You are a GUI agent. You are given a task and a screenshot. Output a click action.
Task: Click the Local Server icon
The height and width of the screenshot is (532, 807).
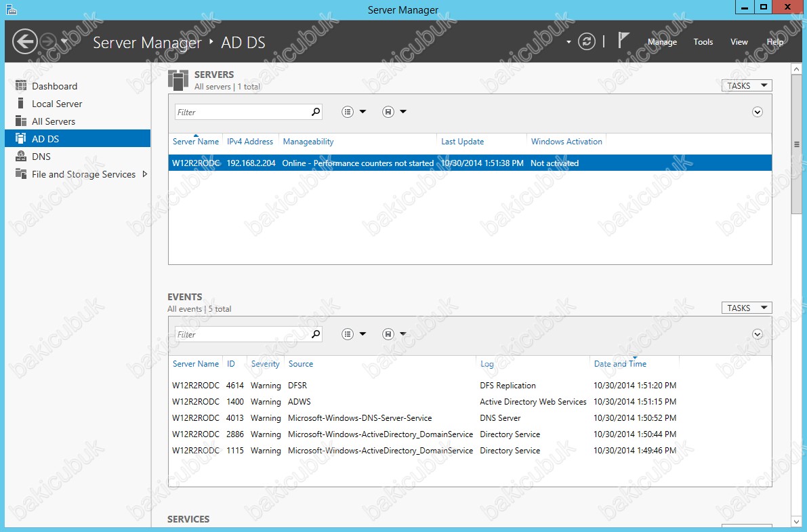20,103
